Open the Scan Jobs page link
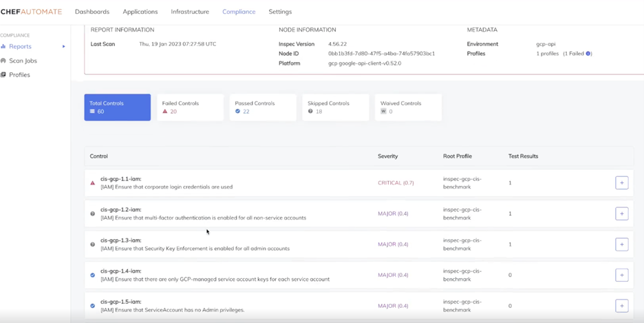 tap(23, 61)
